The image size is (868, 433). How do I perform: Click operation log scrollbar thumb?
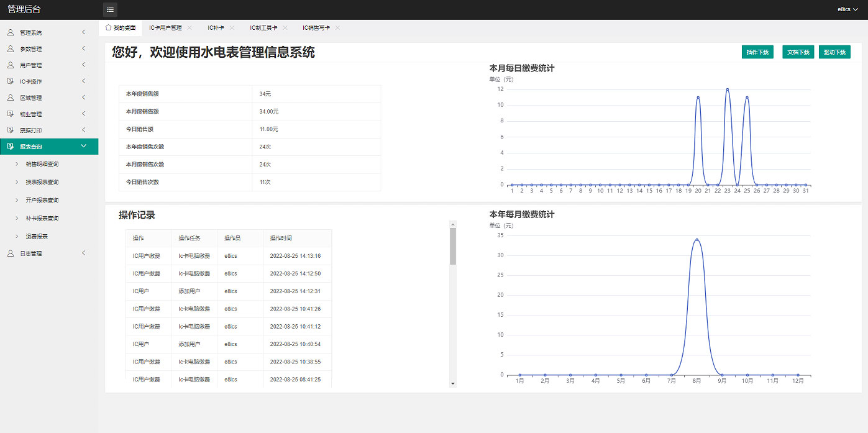tap(453, 246)
